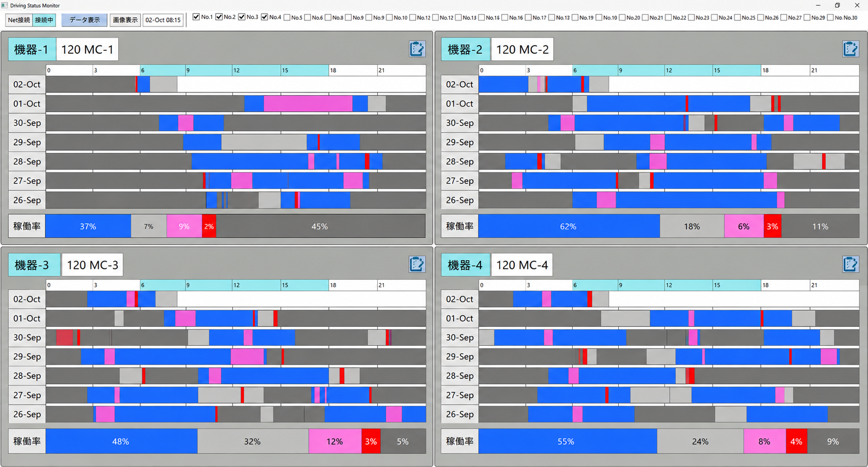Click the blue 62% segment in 機器-2 稼働率
Image resolution: width=868 pixels, height=467 pixels.
coord(569,226)
